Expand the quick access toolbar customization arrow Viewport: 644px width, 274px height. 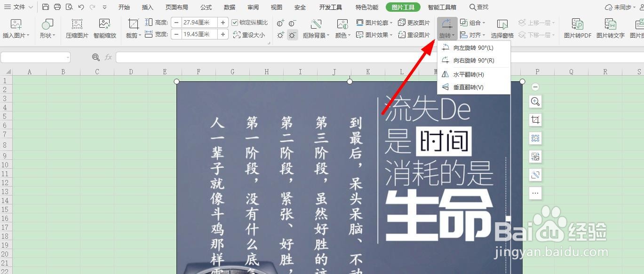[x=104, y=7]
